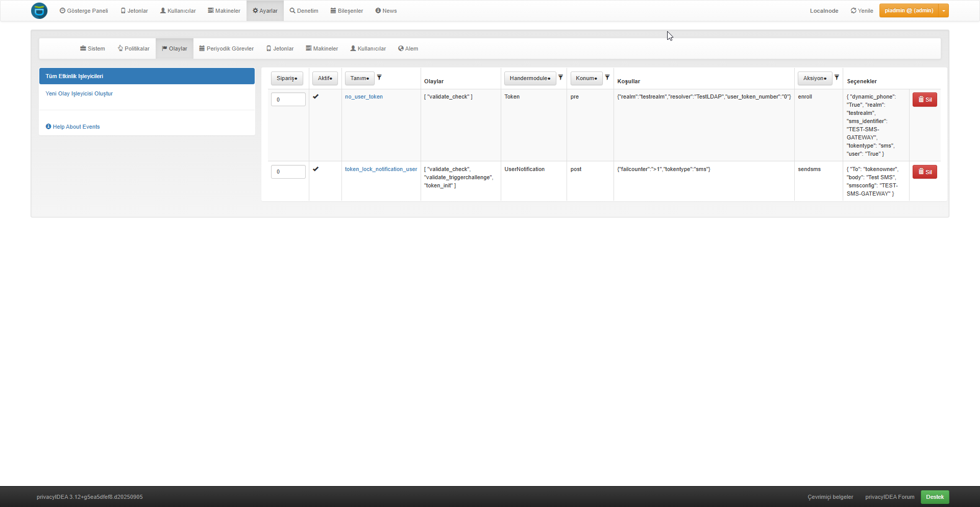
Task: Click order input field for no_user_token
Action: point(288,100)
